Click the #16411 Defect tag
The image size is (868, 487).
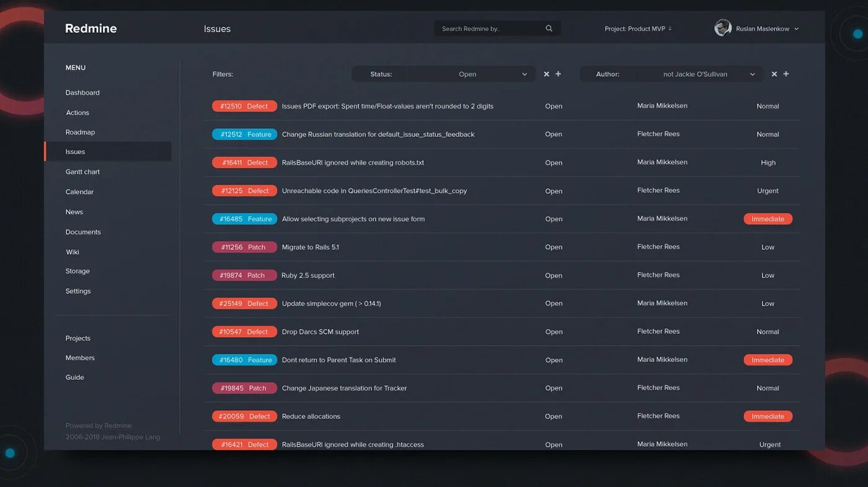pyautogui.click(x=244, y=162)
